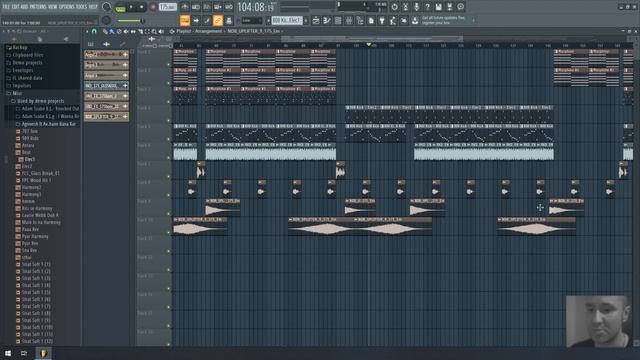640x360 pixels.
Task: Click the tempo 175 display
Action: pyautogui.click(x=167, y=7)
